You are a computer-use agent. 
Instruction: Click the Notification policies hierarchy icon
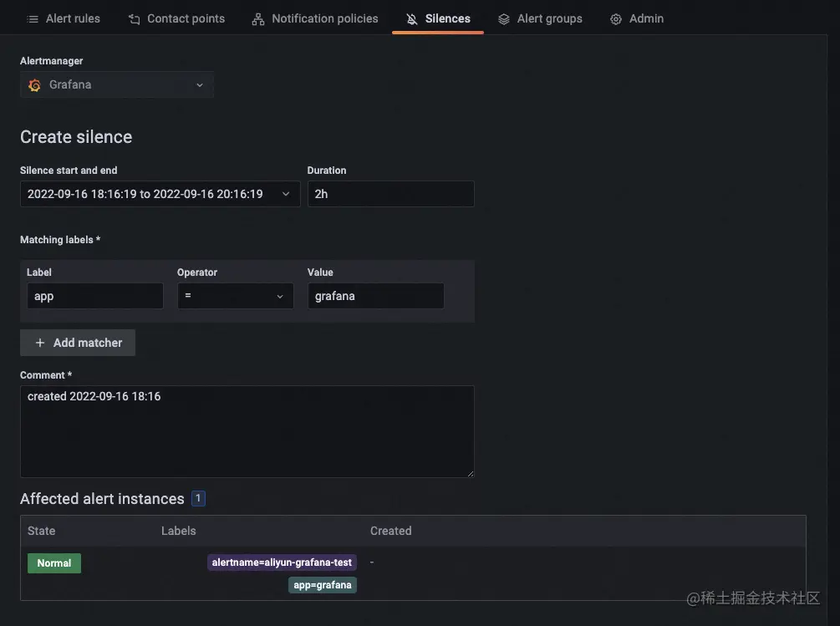258,19
